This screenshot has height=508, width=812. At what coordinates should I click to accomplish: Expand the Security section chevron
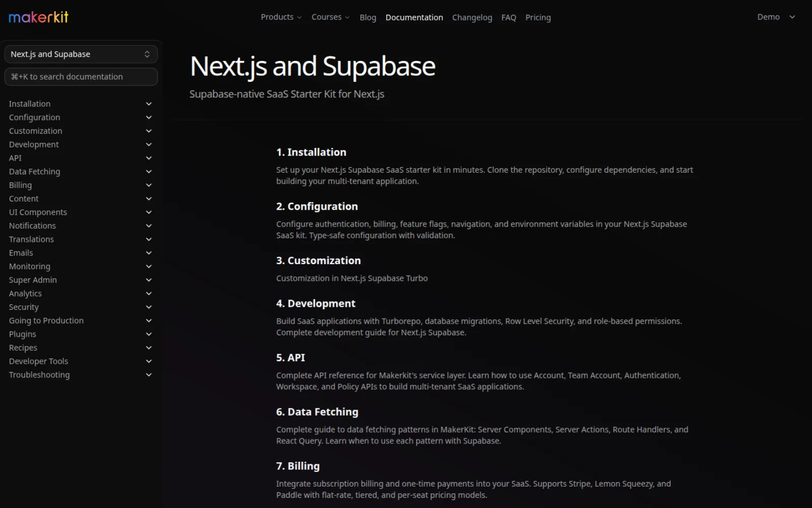[149, 307]
